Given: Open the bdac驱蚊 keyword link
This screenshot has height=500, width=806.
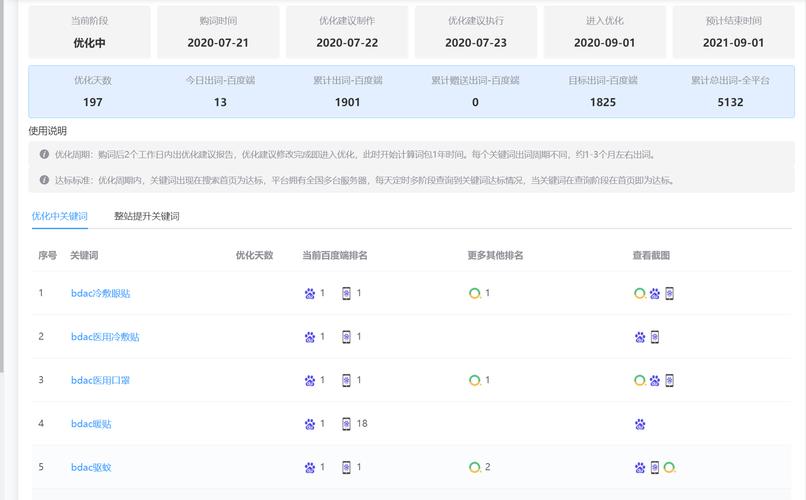Looking at the screenshot, I should tap(91, 467).
